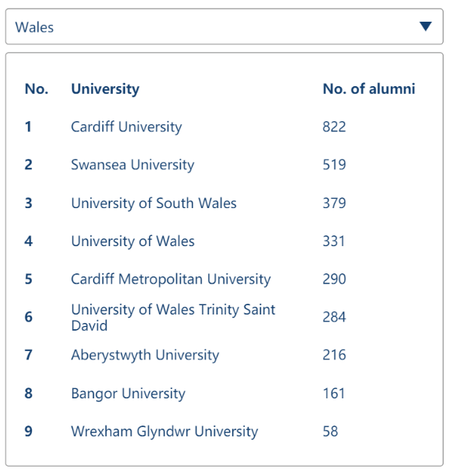This screenshot has width=449, height=476.
Task: Open Cardiff Metropolitan University
Action: [x=171, y=280]
